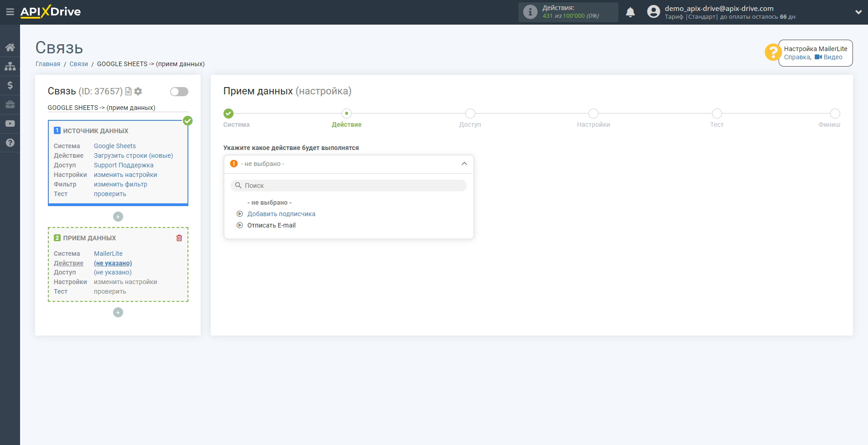Screen dimensions: 868x445
Task: Click the ApiX-Drive logo
Action: pyautogui.click(x=51, y=12)
